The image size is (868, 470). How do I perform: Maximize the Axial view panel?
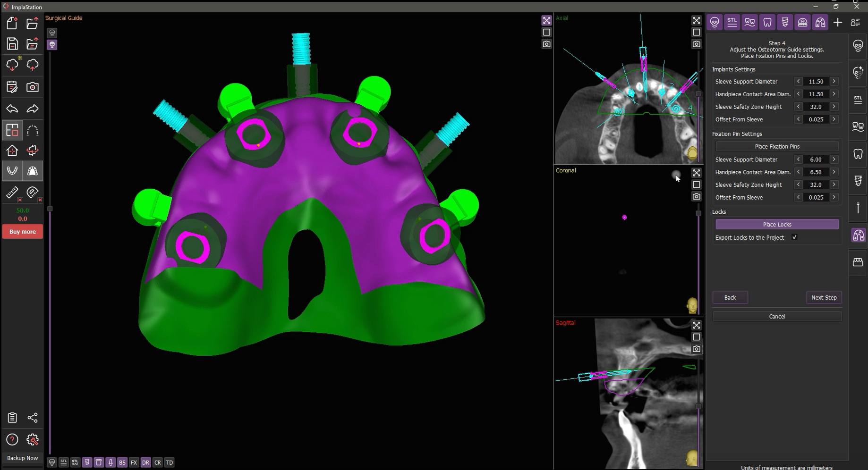tap(696, 20)
